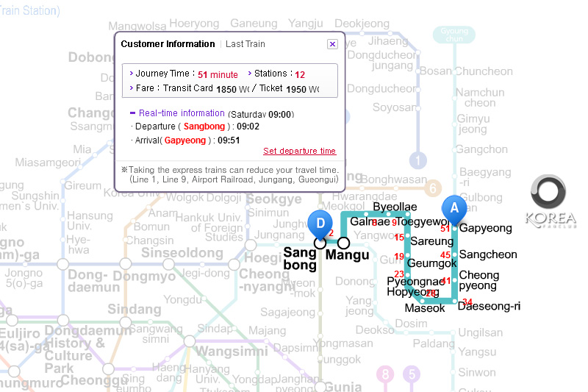
Task: Click the Mangu station circle
Action: coord(343,243)
